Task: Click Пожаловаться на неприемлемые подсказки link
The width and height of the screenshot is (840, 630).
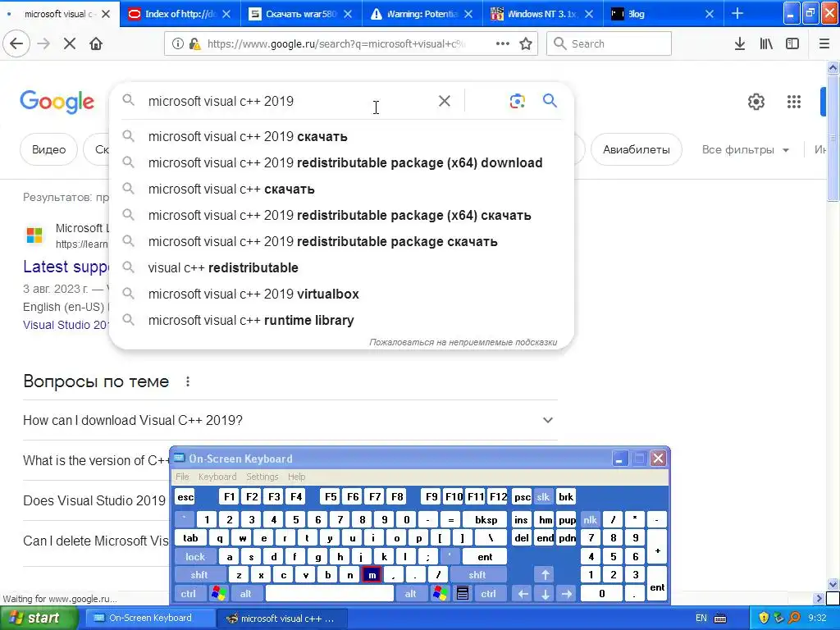Action: tap(463, 342)
